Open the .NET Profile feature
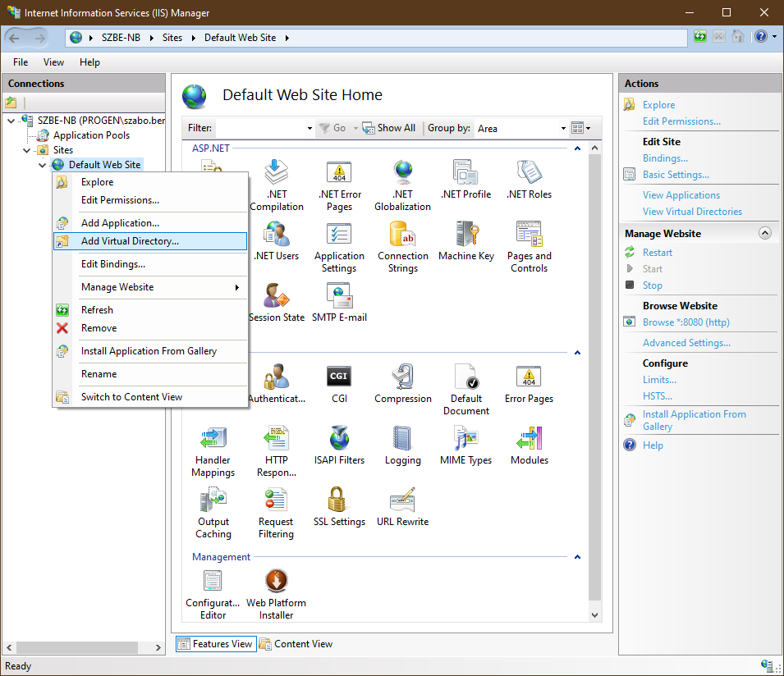Image resolution: width=784 pixels, height=676 pixels. point(466,180)
